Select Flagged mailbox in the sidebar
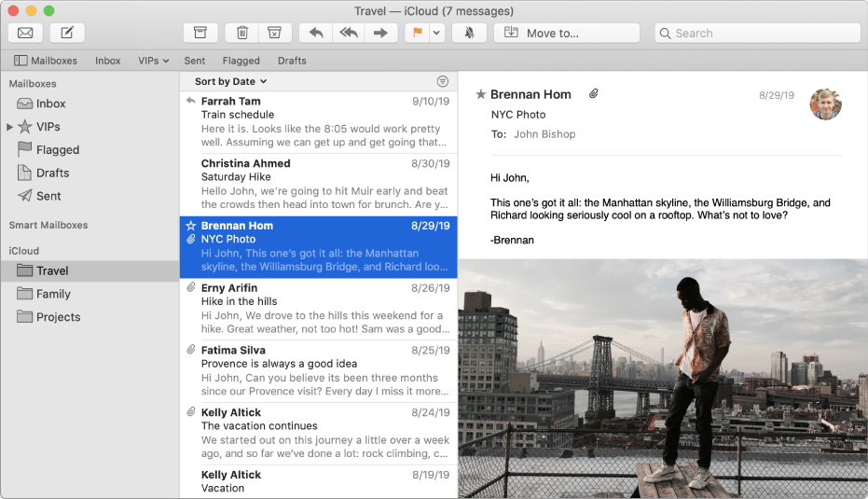The image size is (868, 499). [x=90, y=149]
